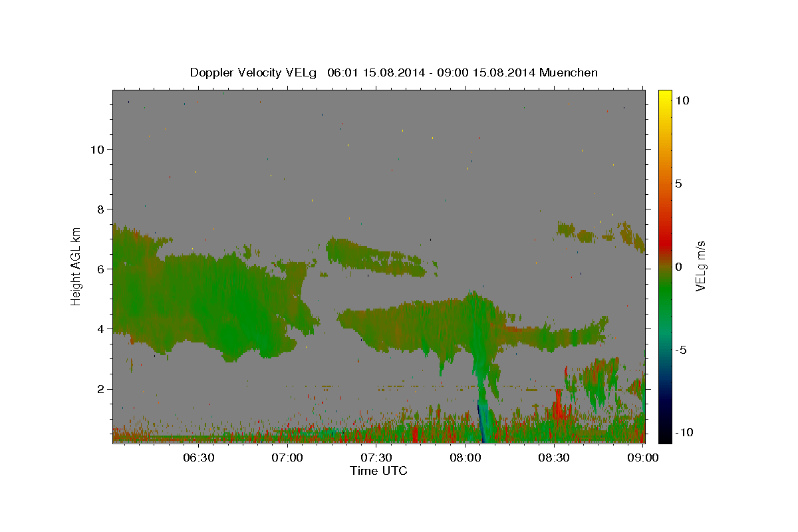Click the height tick label 6
798x532 pixels.
[x=100, y=269]
